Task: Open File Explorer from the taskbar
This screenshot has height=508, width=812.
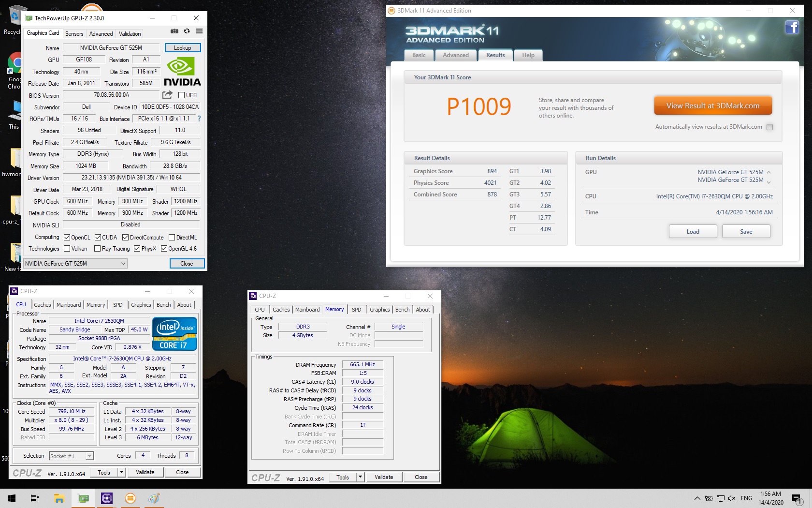Action: click(x=59, y=498)
